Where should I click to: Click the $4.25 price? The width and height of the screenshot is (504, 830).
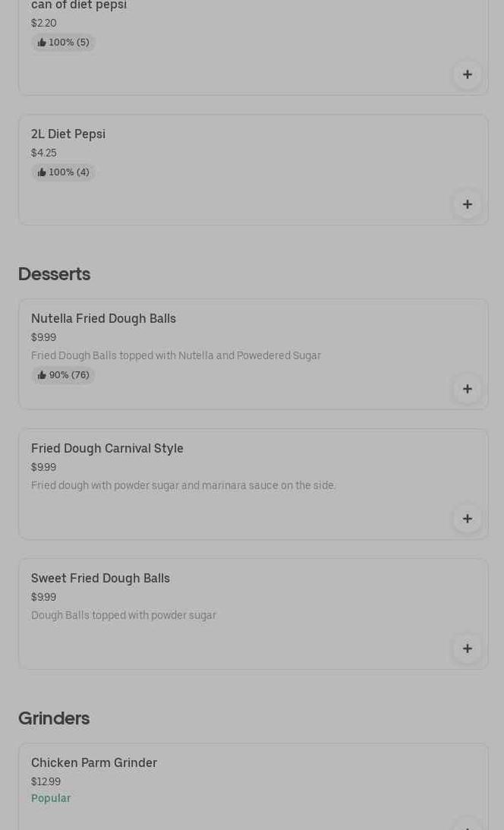coord(44,153)
